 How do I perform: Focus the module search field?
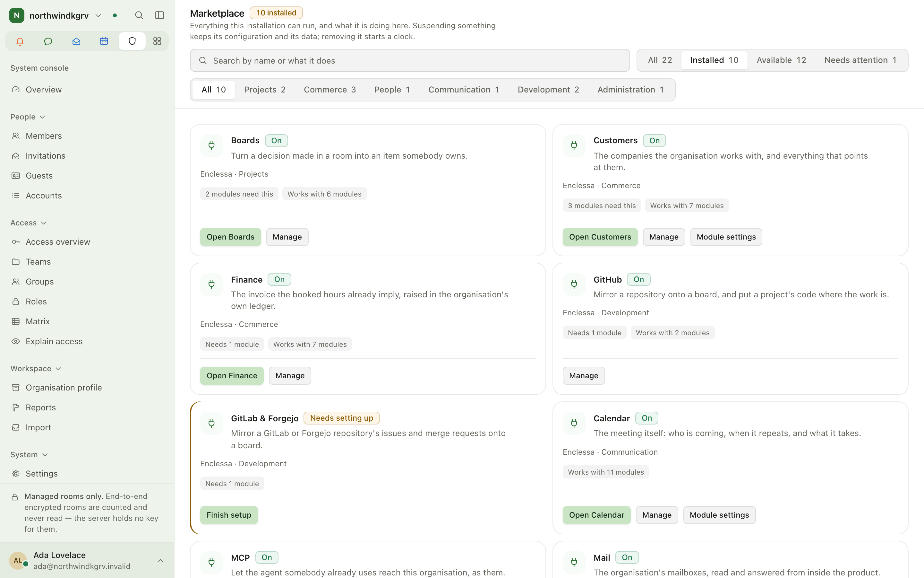(410, 60)
